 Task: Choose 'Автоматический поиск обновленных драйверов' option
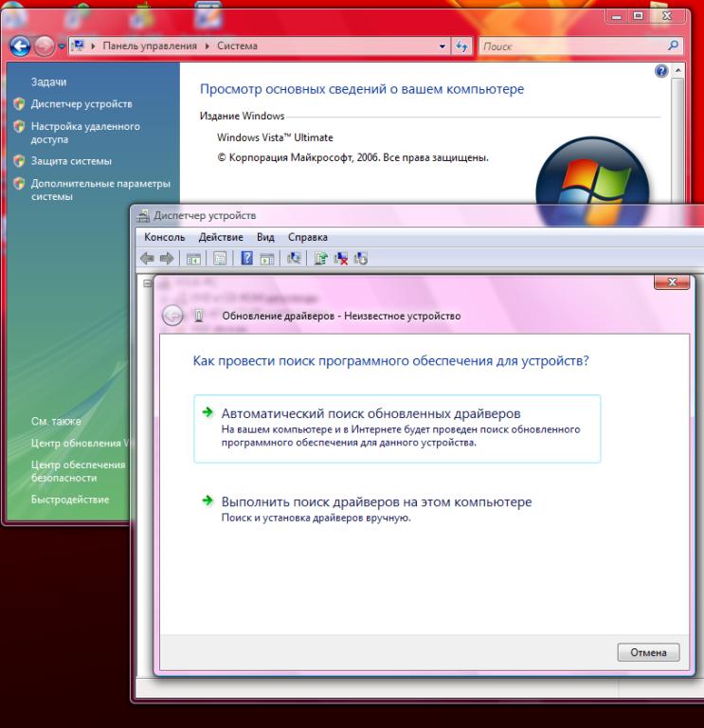[x=370, y=414]
